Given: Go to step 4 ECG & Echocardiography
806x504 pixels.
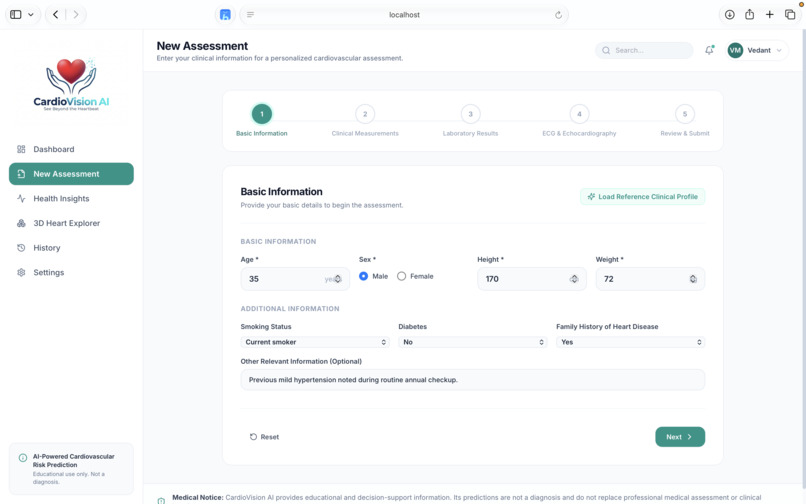Looking at the screenshot, I should [x=579, y=120].
